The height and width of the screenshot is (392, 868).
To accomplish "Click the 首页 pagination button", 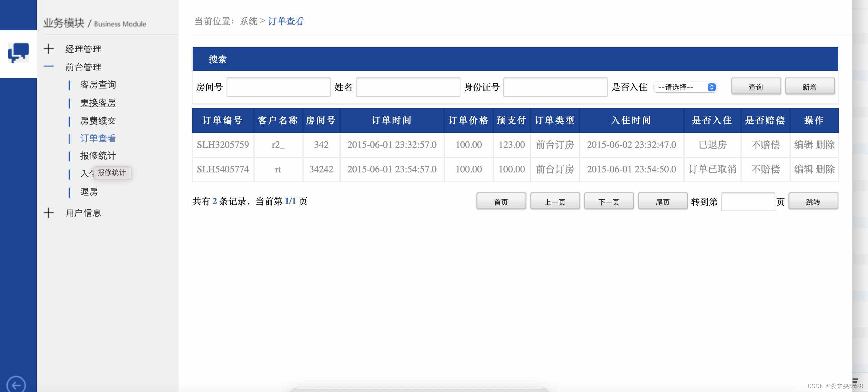I will 501,201.
